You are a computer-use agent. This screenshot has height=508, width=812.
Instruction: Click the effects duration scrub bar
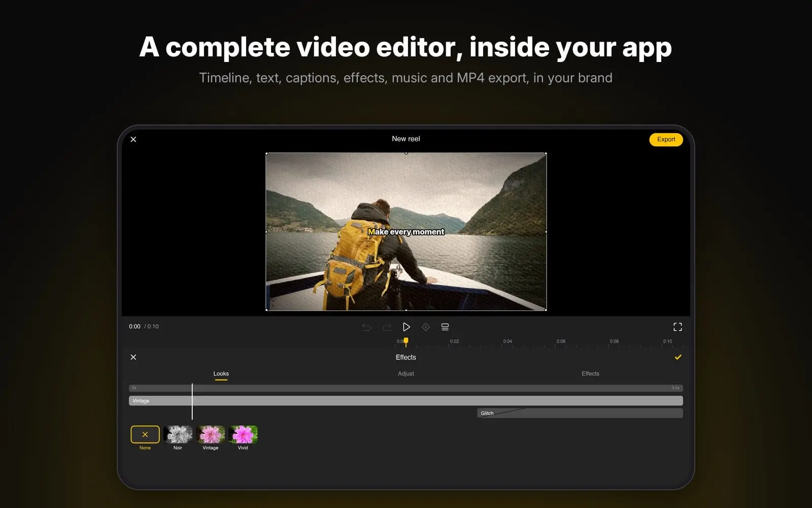406,388
